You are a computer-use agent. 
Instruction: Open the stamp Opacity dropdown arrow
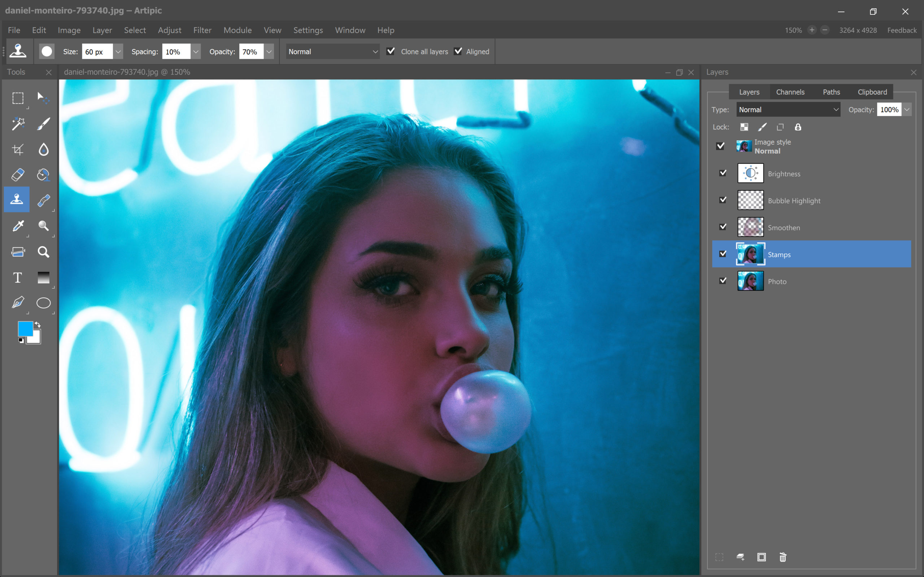point(269,52)
